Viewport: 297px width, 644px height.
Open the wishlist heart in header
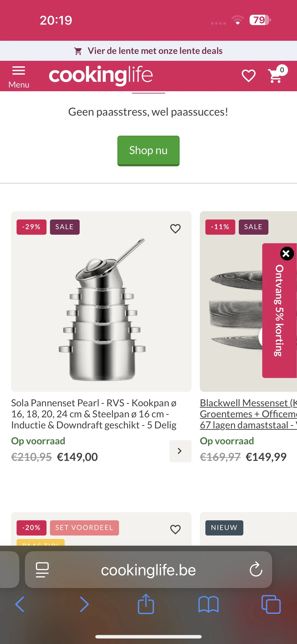248,76
